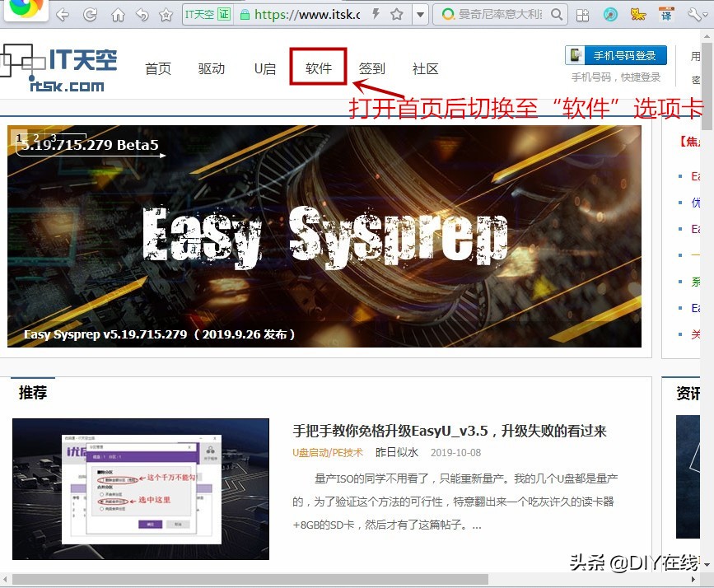Bookmark this page using the star icon

(x=398, y=13)
